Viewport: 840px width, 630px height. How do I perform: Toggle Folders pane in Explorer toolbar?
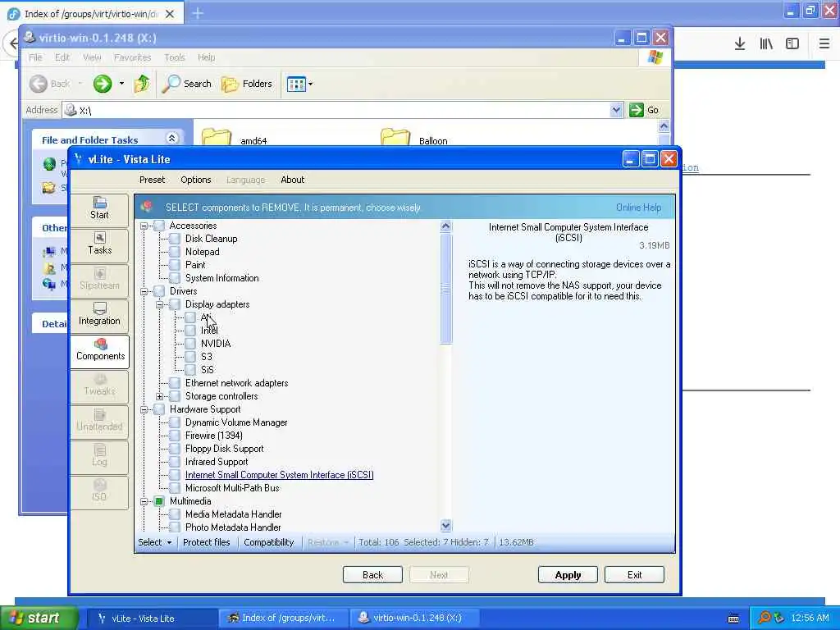(x=247, y=84)
